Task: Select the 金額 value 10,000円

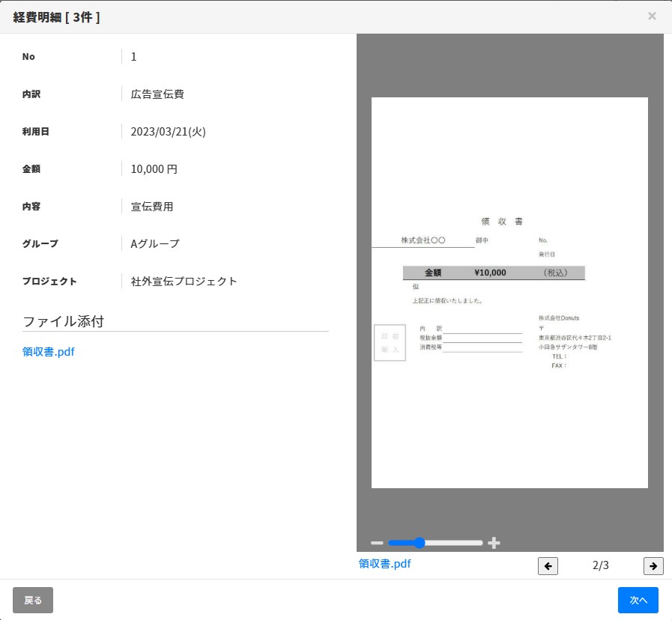Action: (154, 168)
